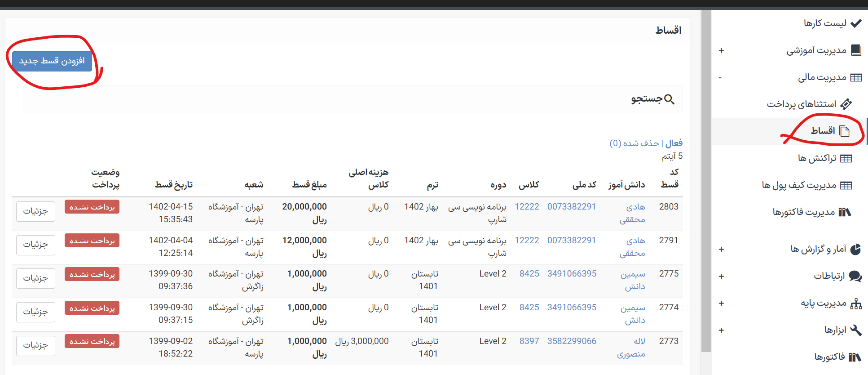
Task: Expand آمار و گزارش ها with plus sign
Action: 721,250
